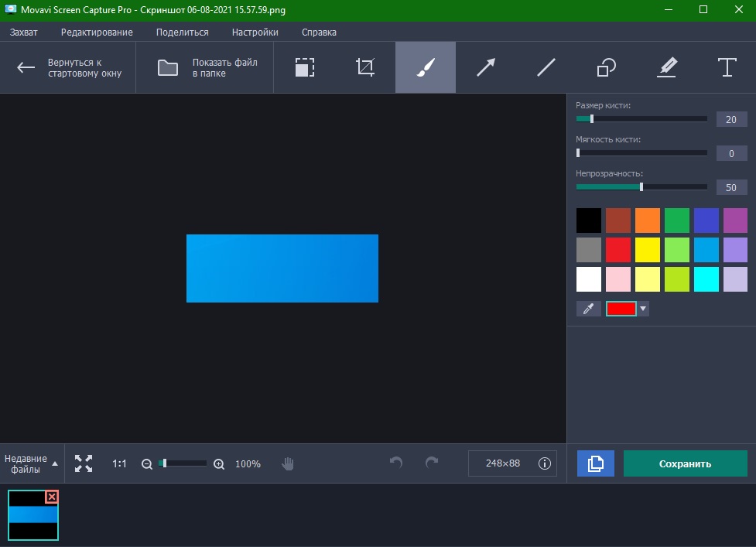Viewport: 756px width, 547px height.
Task: Click the back arrow to start window
Action: pyautogui.click(x=26, y=67)
